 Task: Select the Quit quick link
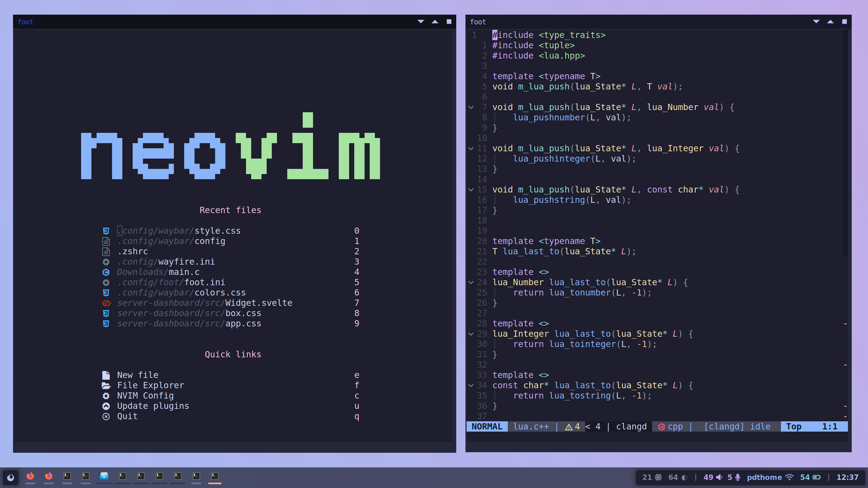click(231, 416)
